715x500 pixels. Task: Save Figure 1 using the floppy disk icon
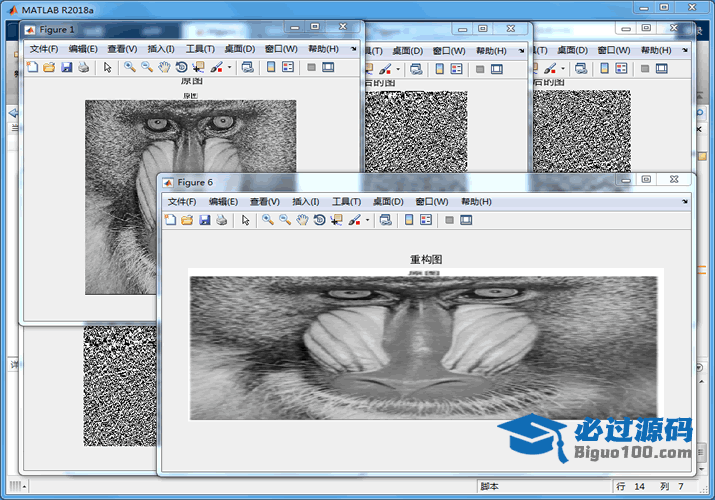(x=67, y=67)
